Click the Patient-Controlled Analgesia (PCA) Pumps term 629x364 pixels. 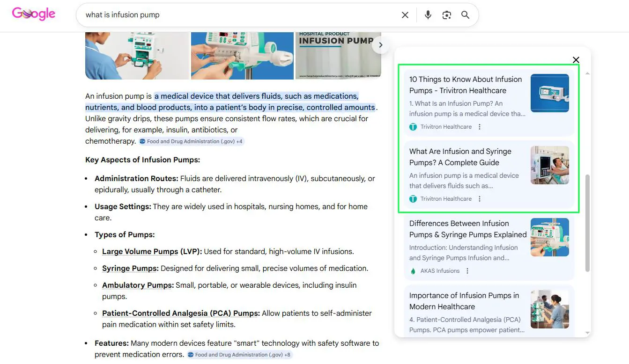181,313
